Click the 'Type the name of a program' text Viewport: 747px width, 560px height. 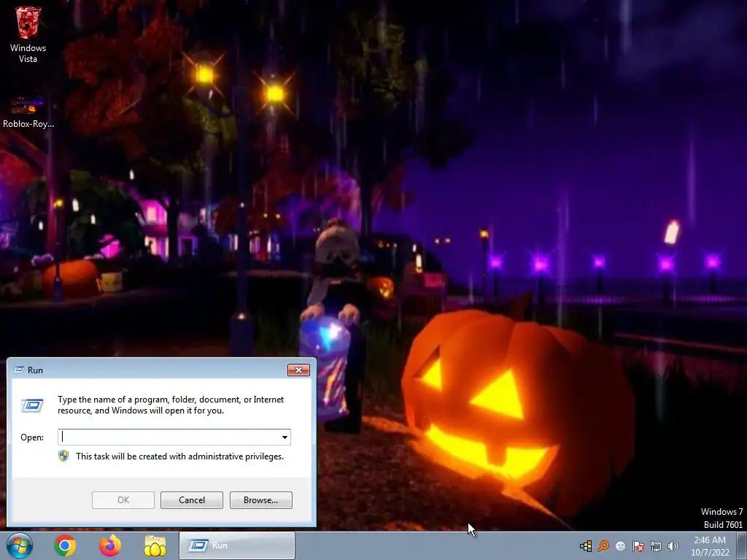pos(171,405)
